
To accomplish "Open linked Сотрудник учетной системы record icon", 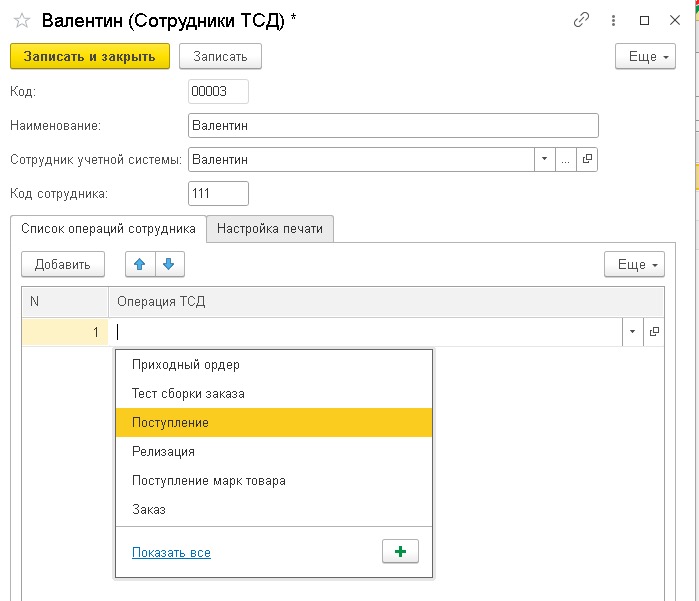I will pyautogui.click(x=587, y=159).
